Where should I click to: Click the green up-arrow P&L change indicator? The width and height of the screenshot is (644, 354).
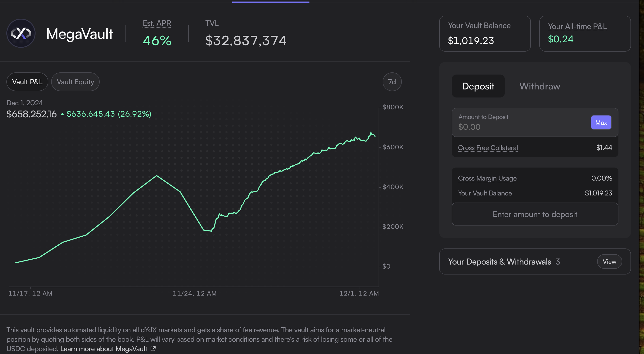pos(62,114)
